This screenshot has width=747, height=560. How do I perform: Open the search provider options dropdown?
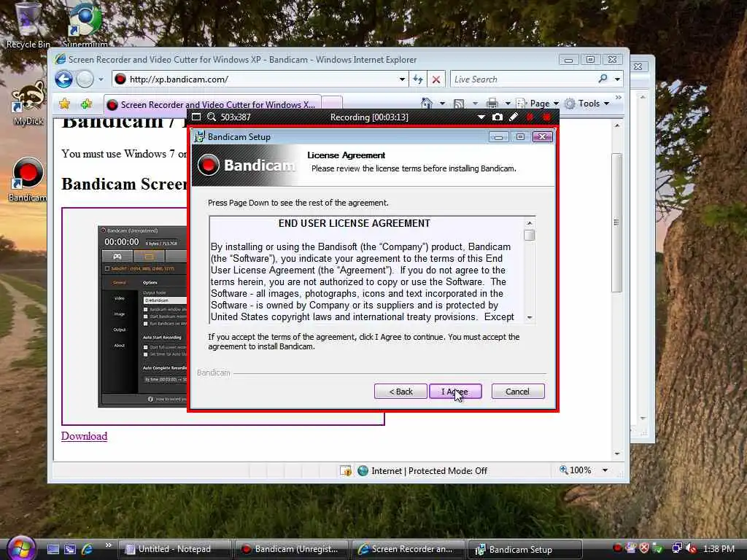(x=617, y=79)
